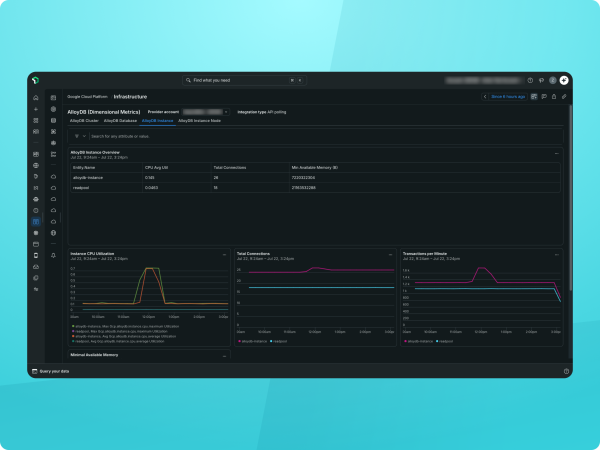Focus the Find what you need search

point(244,80)
